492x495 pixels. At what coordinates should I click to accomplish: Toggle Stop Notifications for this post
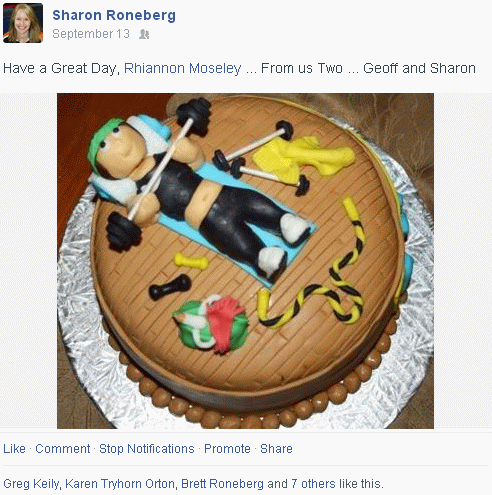tap(147, 449)
